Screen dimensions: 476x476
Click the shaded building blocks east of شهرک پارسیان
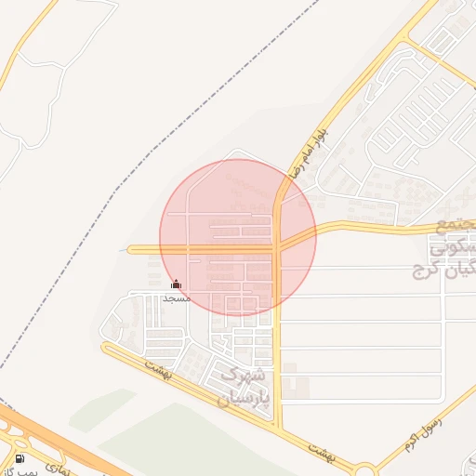click(297, 381)
